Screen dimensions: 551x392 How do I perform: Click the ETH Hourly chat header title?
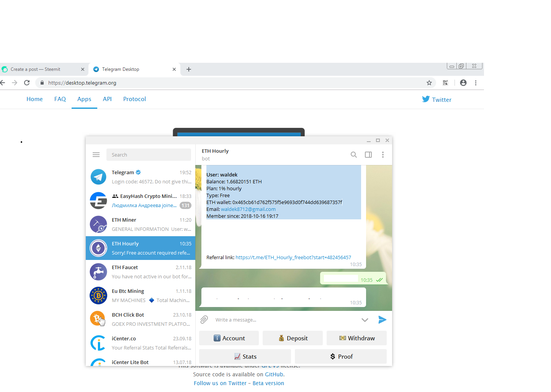click(x=215, y=151)
